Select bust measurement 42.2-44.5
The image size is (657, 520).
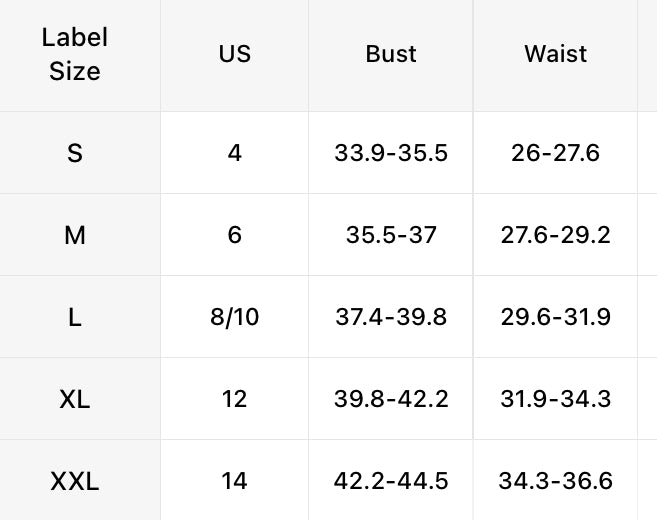click(x=391, y=481)
